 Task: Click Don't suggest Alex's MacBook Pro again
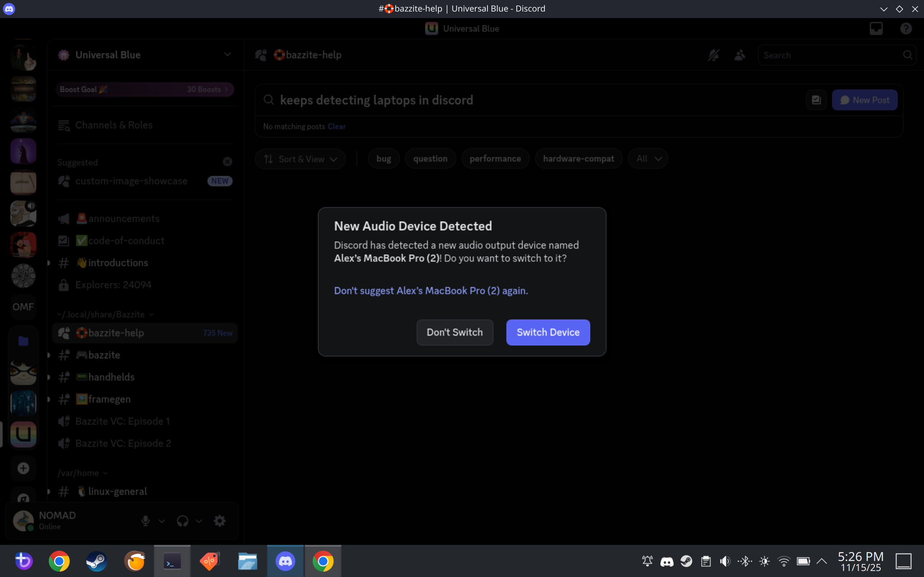click(x=431, y=290)
